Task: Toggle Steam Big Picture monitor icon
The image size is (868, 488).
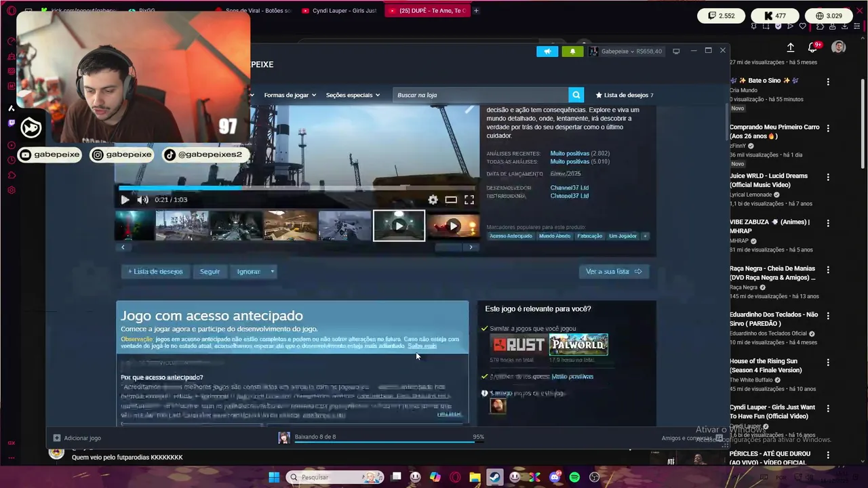Action: 676,52
